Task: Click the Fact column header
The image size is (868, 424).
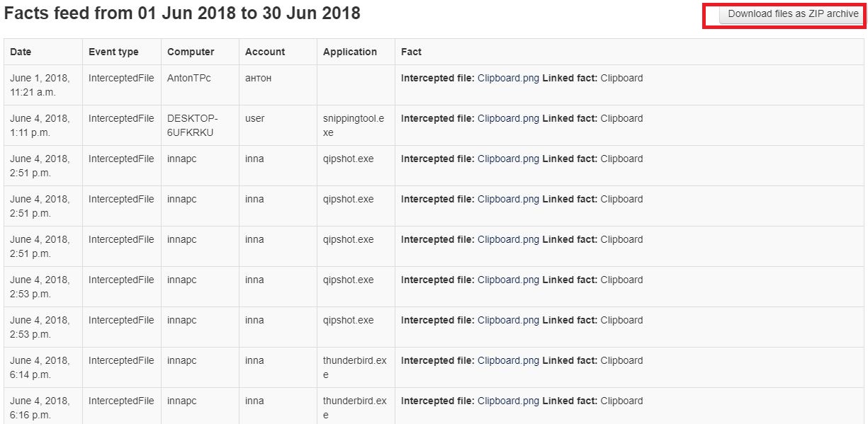Action: (x=411, y=52)
